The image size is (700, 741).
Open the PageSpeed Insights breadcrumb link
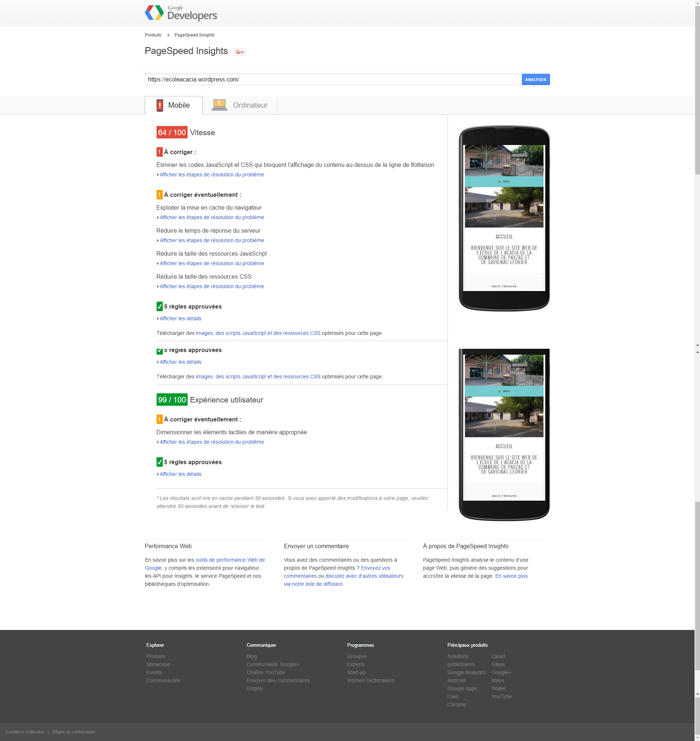195,35
